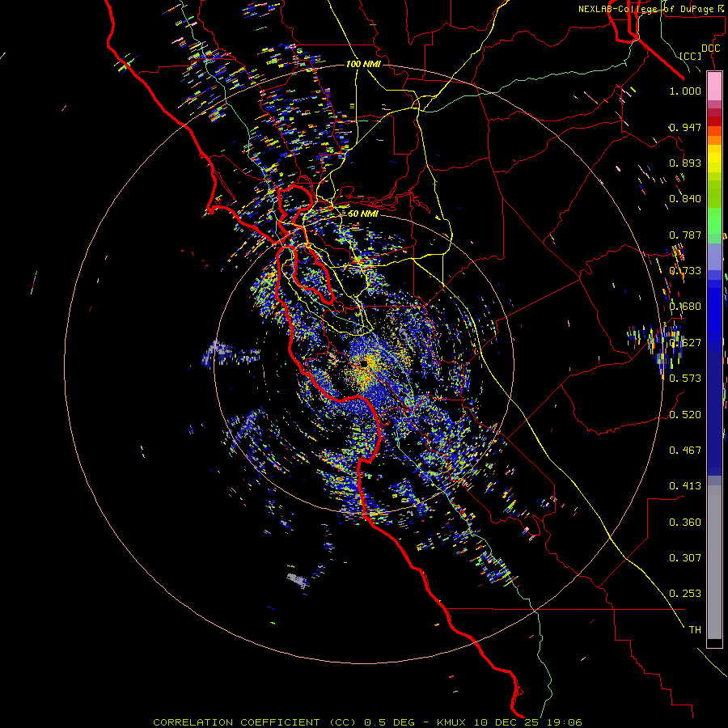Pick the 0.467 legend value
The width and height of the screenshot is (728, 728).
685,451
